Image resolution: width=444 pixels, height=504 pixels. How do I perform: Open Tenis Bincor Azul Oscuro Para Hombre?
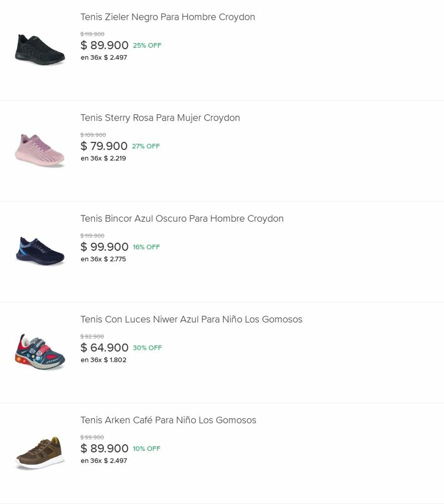pos(182,219)
